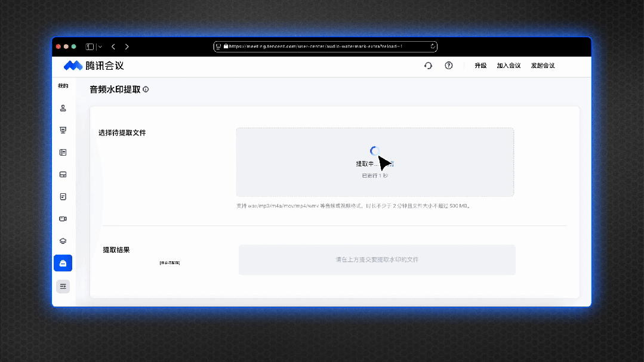Click the 选择待提取文件 label
This screenshot has height=362, width=644.
122,133
